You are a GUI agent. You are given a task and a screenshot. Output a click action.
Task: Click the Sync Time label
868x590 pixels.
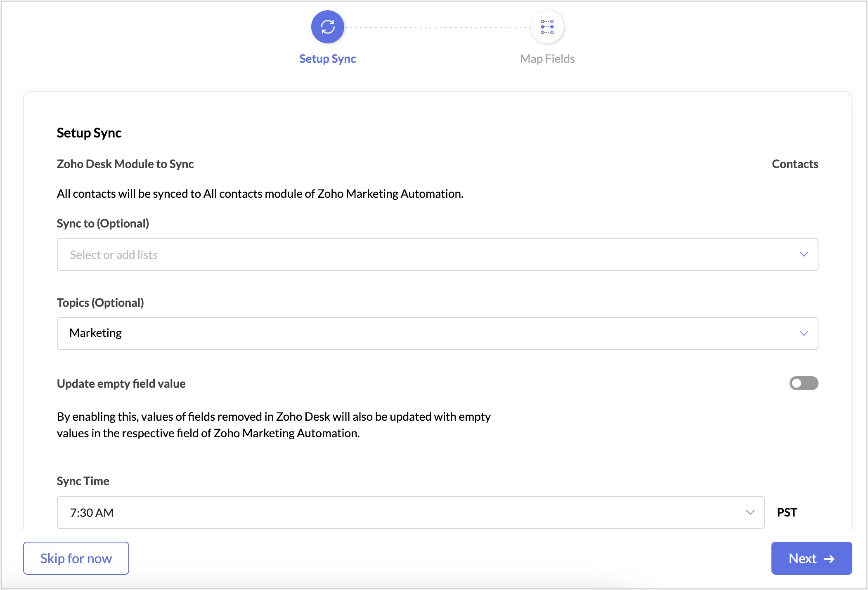coord(83,481)
